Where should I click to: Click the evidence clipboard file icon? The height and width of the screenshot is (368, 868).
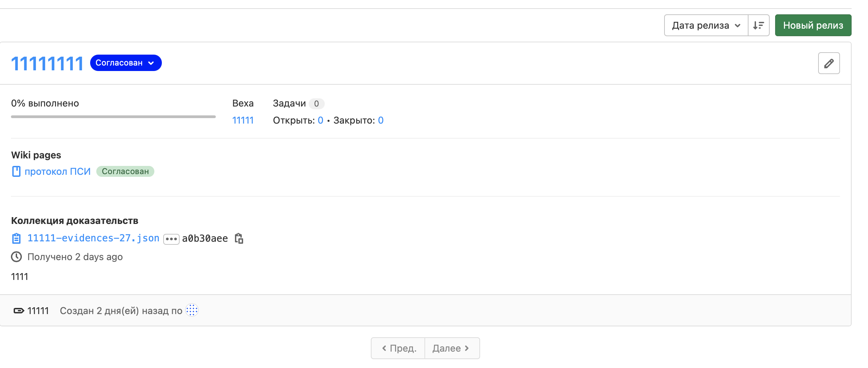point(16,238)
